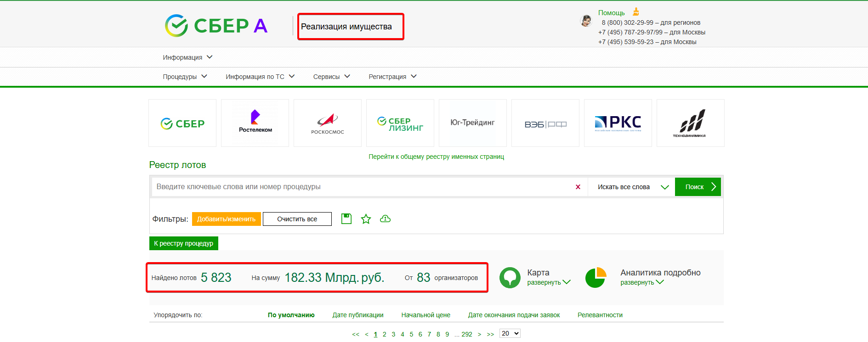
Task: Click the 8 (800) 302-29-99 phone number
Action: [x=627, y=22]
